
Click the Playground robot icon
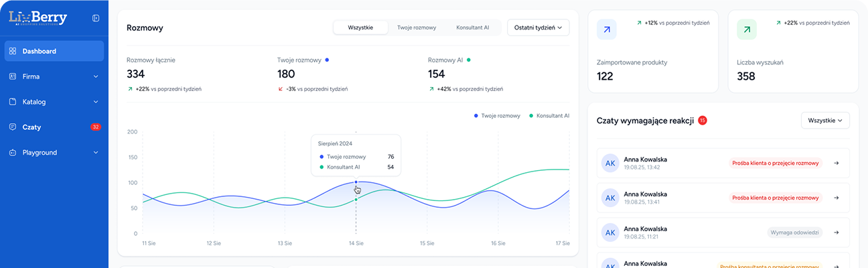click(x=13, y=152)
